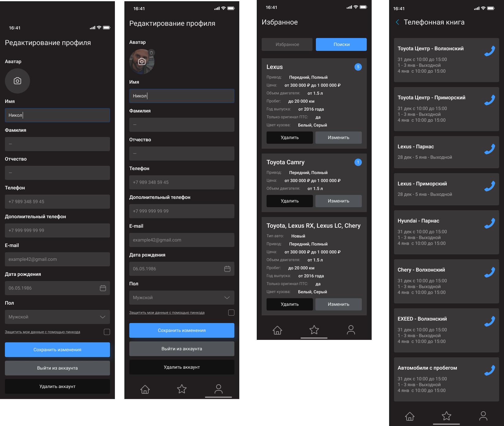The height and width of the screenshot is (426, 504).
Task: Delete the avatar photo with the trash icon
Action: click(151, 53)
